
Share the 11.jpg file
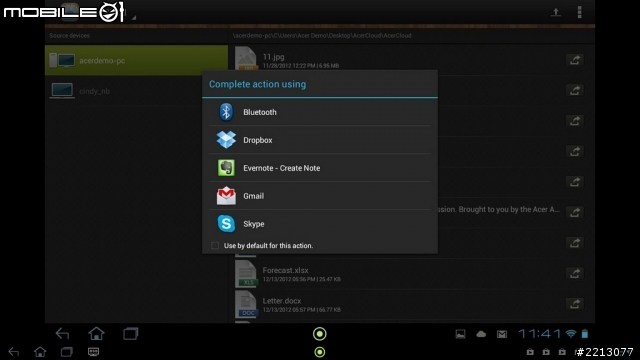[x=575, y=60]
